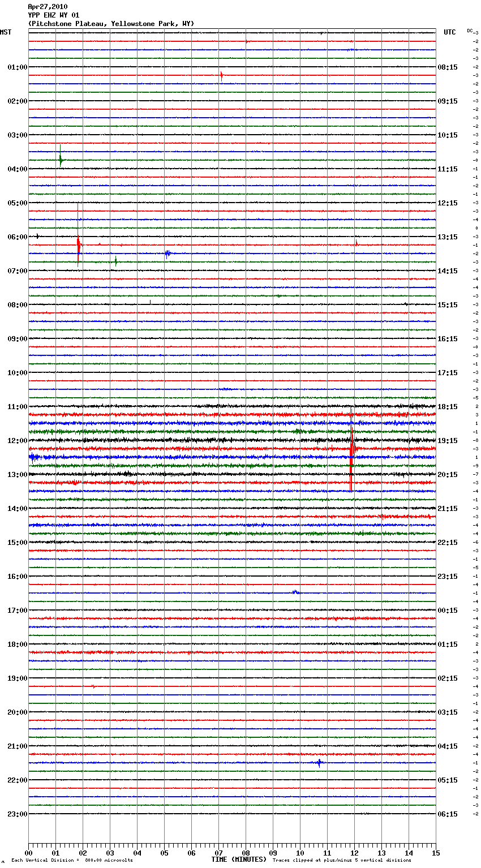
Task: Click the 08:15 UTC time label
Action: point(448,67)
